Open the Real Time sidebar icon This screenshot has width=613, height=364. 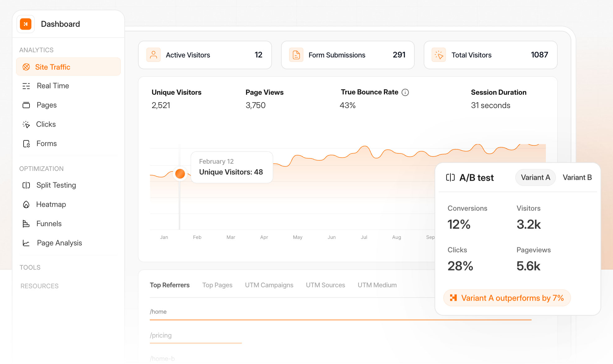point(26,86)
